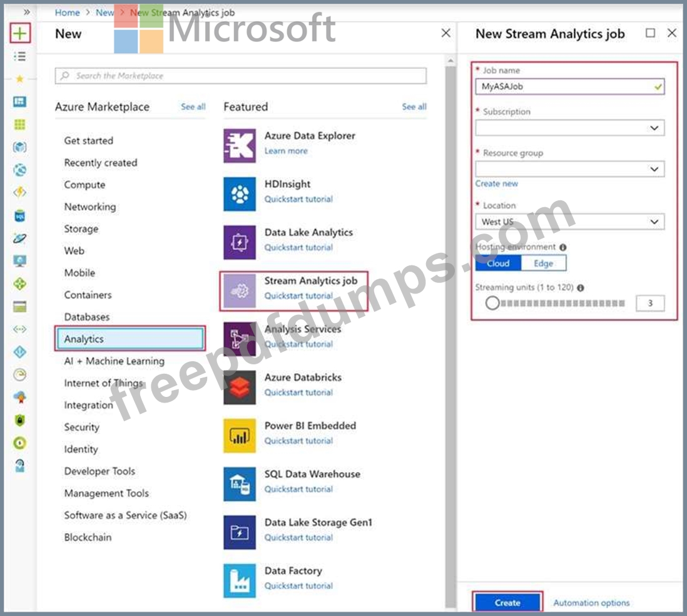Viewport: 687px width, 616px height.
Task: Click the Analysis Services tile icon
Action: [x=240, y=339]
